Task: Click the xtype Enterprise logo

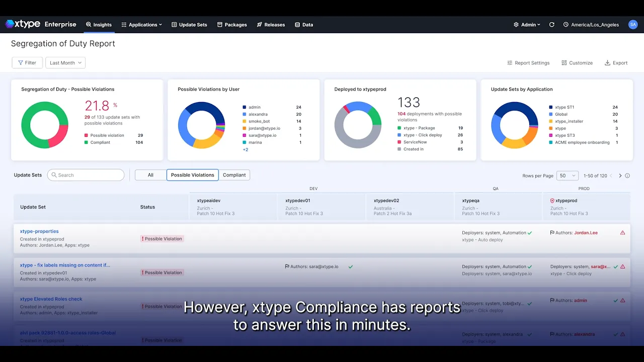Action: point(41,24)
